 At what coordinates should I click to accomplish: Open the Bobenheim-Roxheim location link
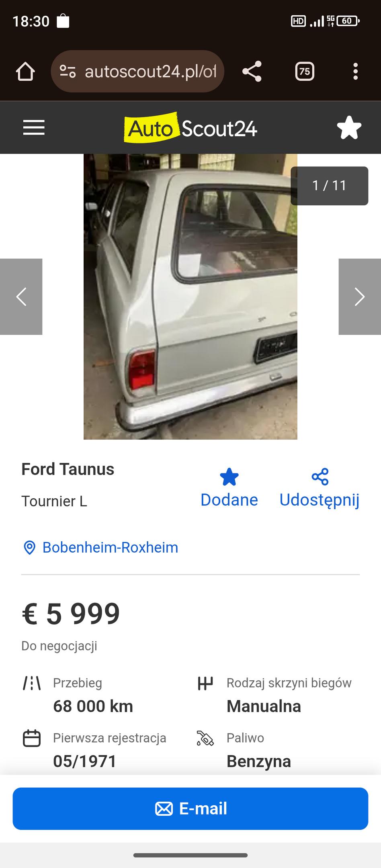pyautogui.click(x=110, y=547)
